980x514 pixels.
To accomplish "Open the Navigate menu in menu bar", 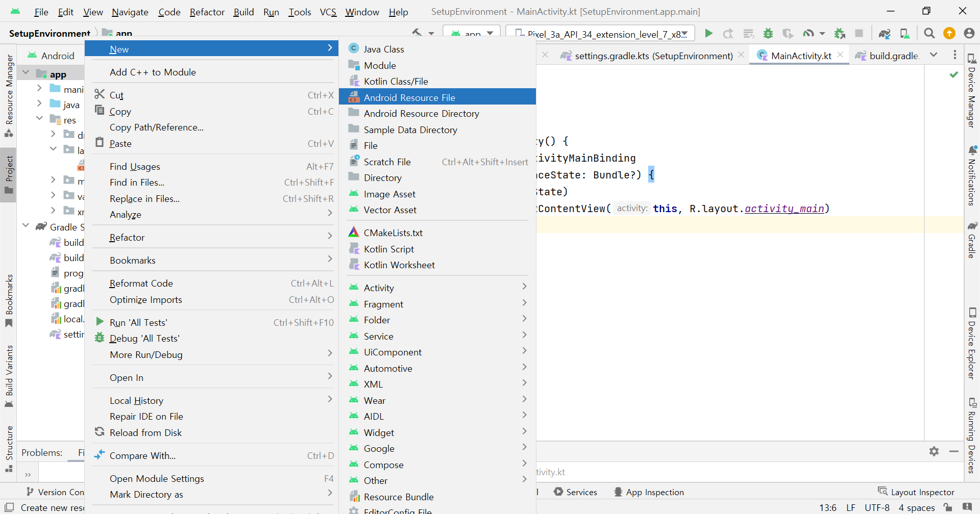I will [130, 12].
